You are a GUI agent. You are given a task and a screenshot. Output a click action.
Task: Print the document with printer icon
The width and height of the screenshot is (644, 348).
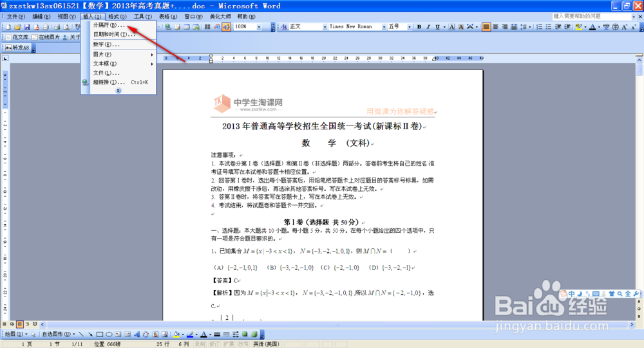point(57,26)
